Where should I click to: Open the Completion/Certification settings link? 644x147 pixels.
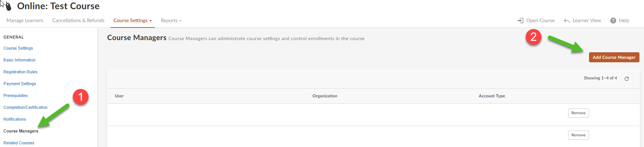(26, 107)
